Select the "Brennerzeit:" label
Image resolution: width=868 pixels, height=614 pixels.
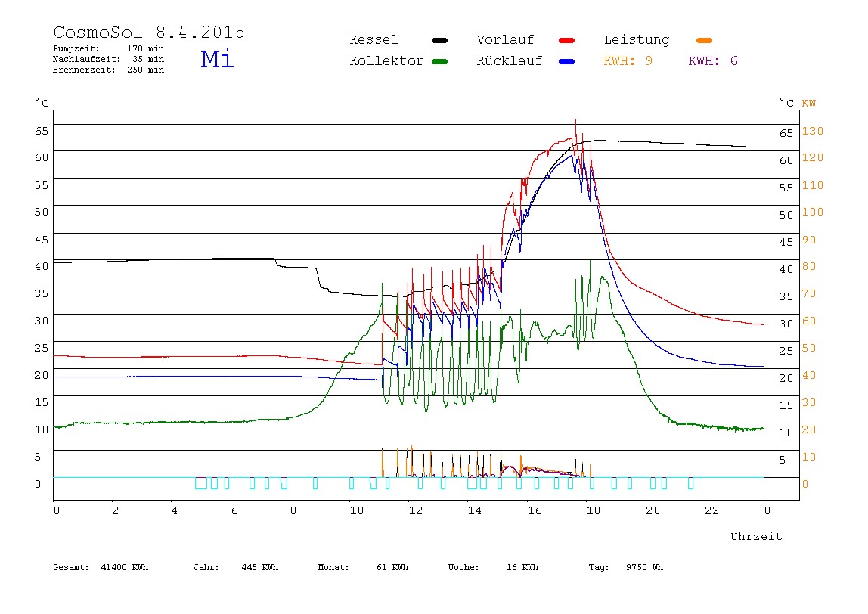tap(84, 70)
